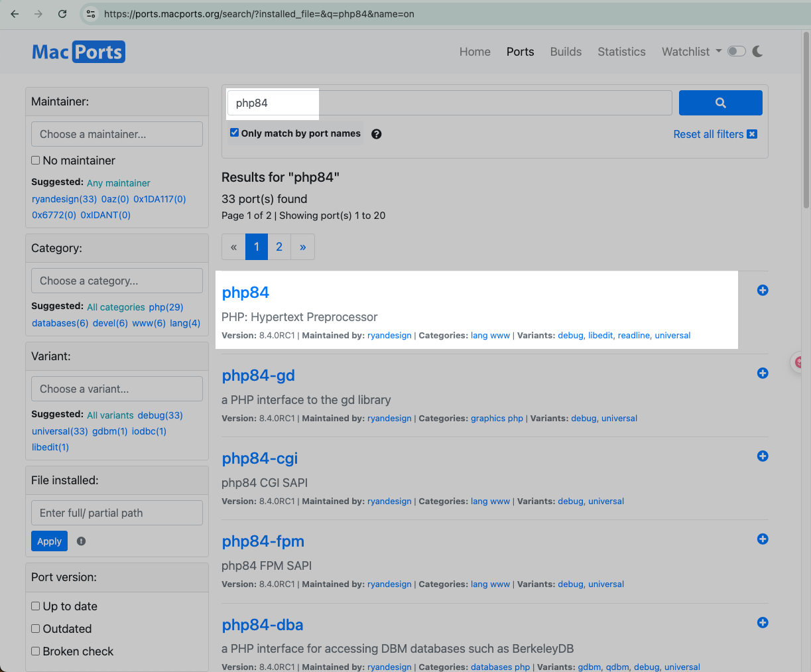The width and height of the screenshot is (811, 672).
Task: Select the Any maintainer suggestion
Action: pyautogui.click(x=119, y=183)
